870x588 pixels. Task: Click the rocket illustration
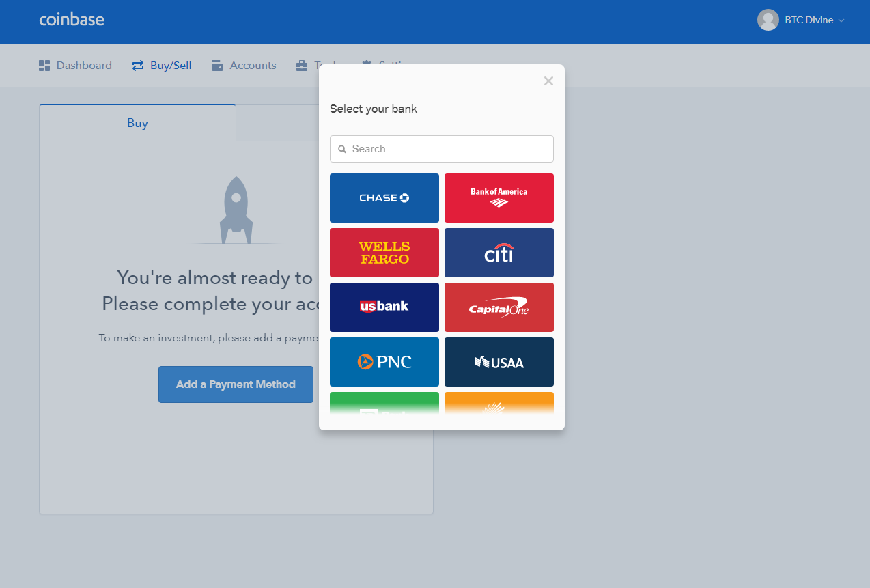236,210
